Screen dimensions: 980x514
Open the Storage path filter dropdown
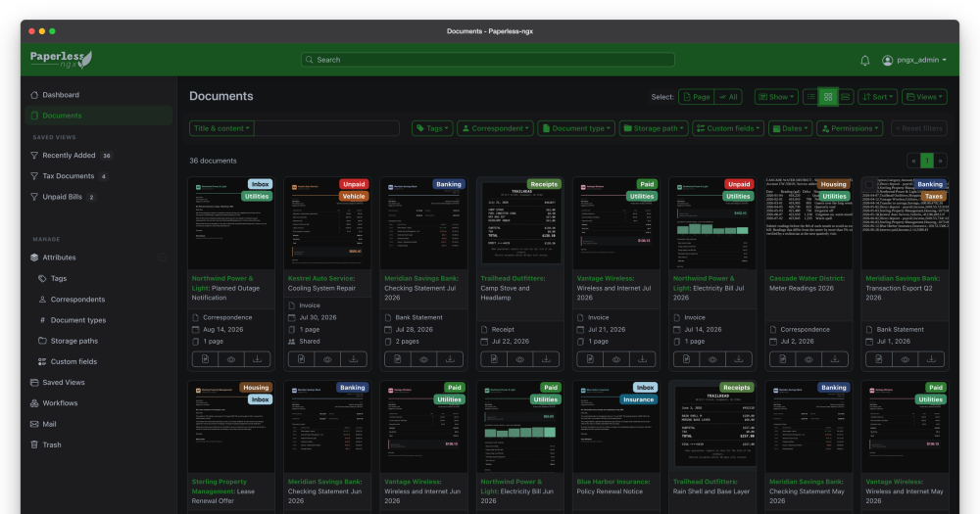[x=654, y=128]
